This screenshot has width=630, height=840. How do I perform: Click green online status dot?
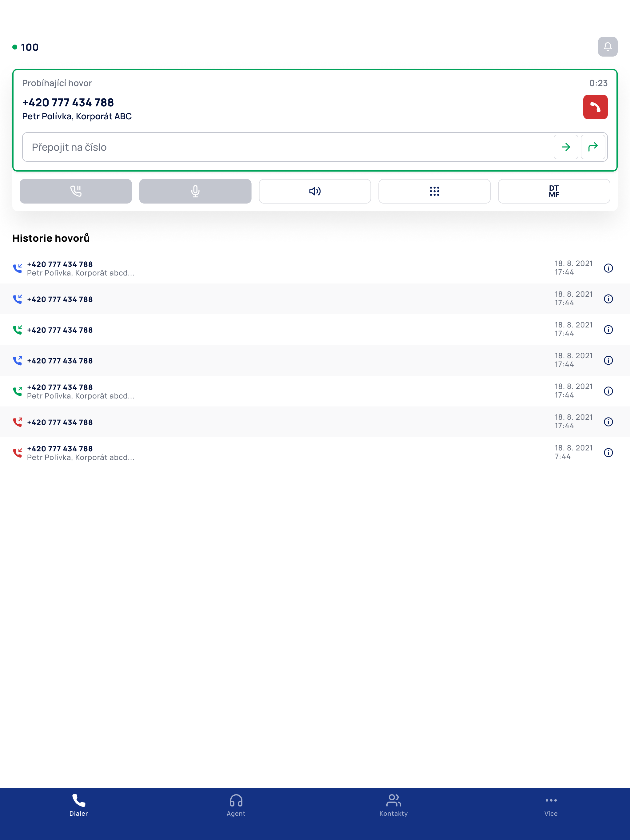tap(15, 47)
